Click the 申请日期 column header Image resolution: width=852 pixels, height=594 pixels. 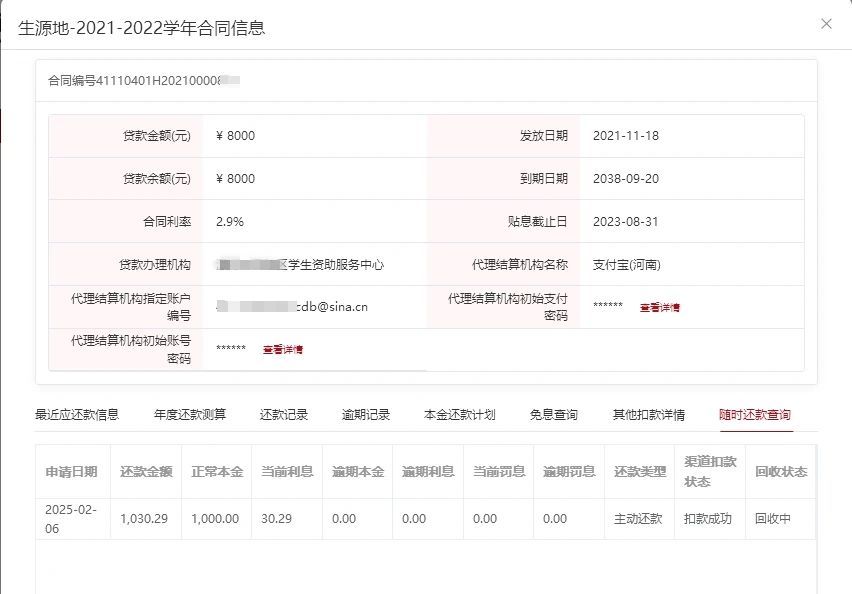(72, 472)
